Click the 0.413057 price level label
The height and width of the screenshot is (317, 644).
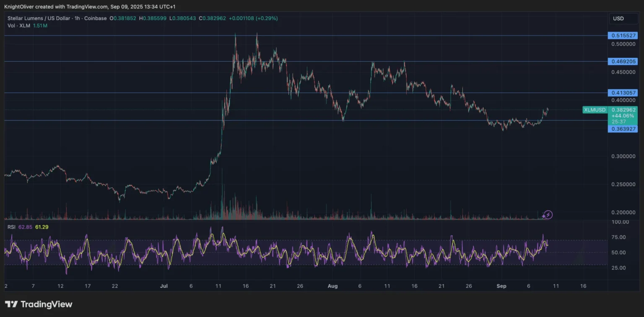coord(623,93)
